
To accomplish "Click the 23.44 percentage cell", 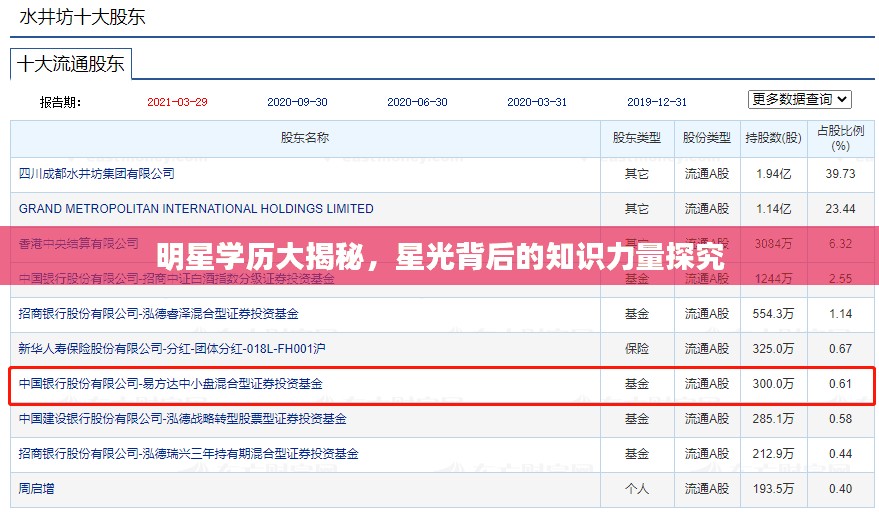I will [x=840, y=209].
